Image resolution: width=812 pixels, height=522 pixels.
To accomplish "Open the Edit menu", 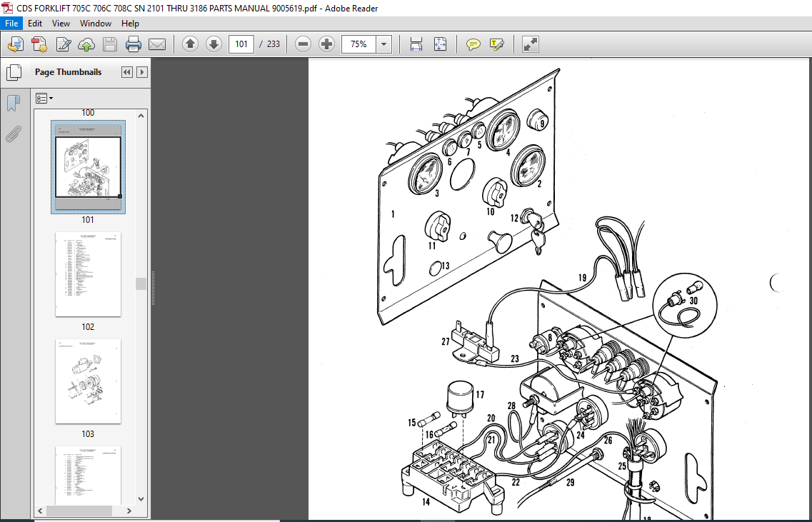I will [x=35, y=24].
